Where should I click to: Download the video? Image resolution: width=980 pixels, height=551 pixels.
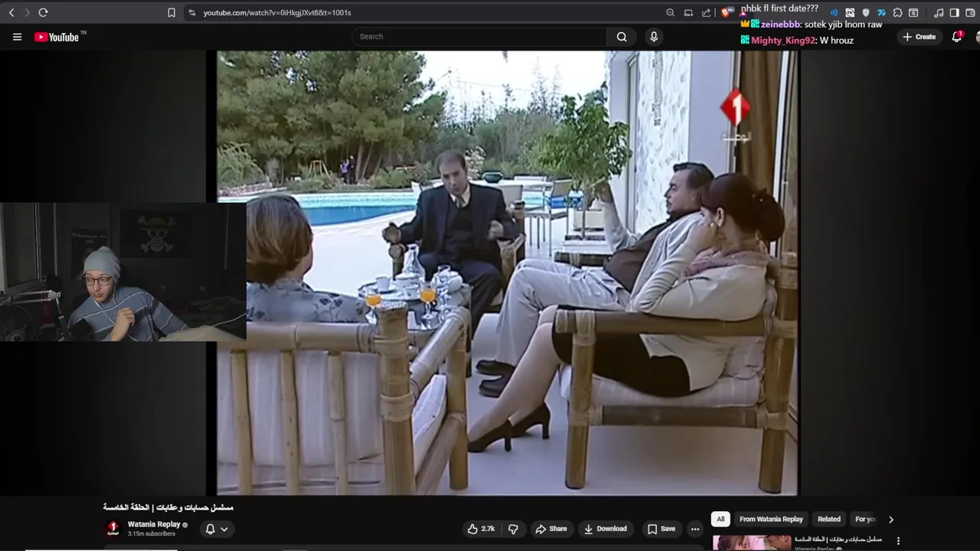tap(605, 529)
